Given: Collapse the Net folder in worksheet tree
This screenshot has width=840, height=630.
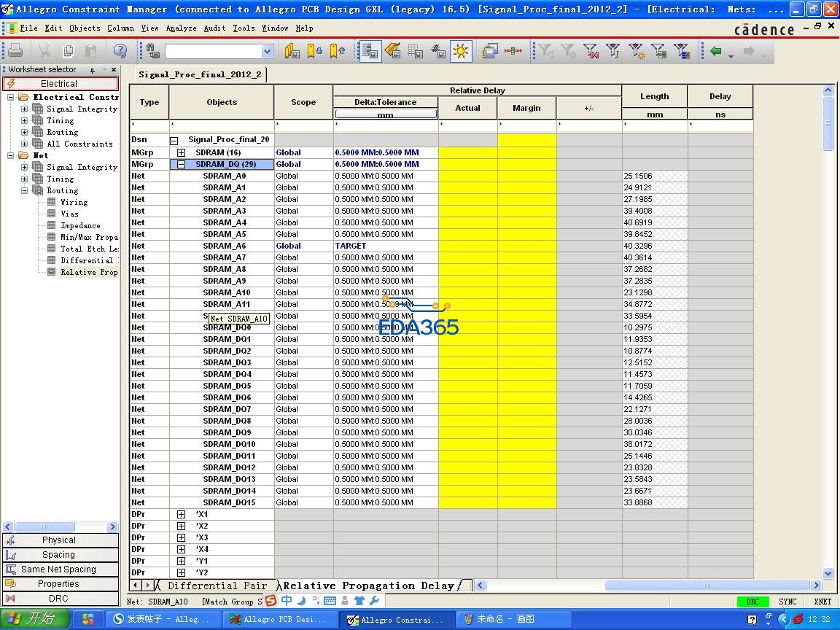Looking at the screenshot, I should coord(12,155).
